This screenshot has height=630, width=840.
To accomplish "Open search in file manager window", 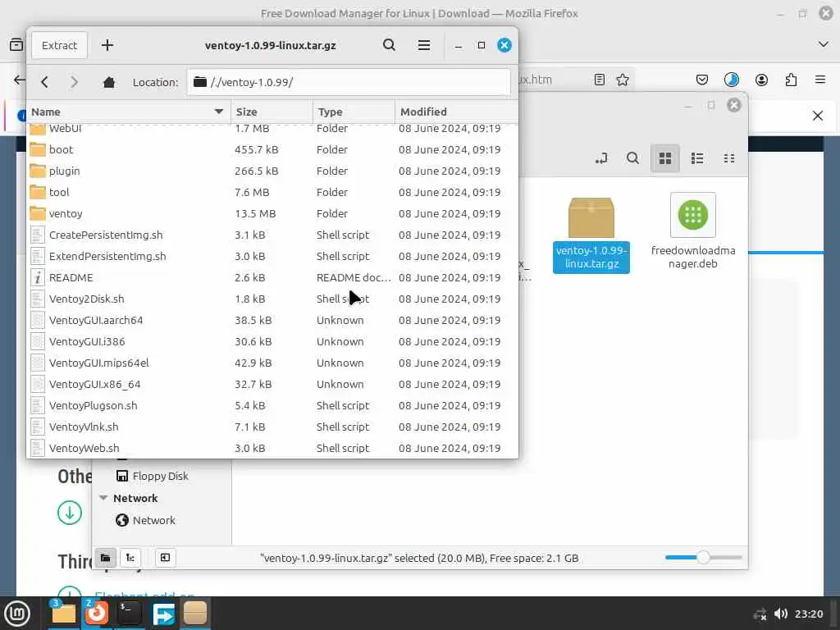I will pyautogui.click(x=632, y=158).
